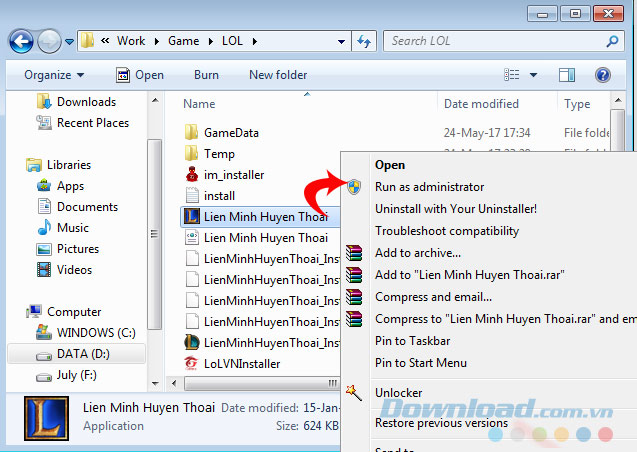Select Libraries in the navigation pane
Screen dimensions: 637x452
click(58, 165)
